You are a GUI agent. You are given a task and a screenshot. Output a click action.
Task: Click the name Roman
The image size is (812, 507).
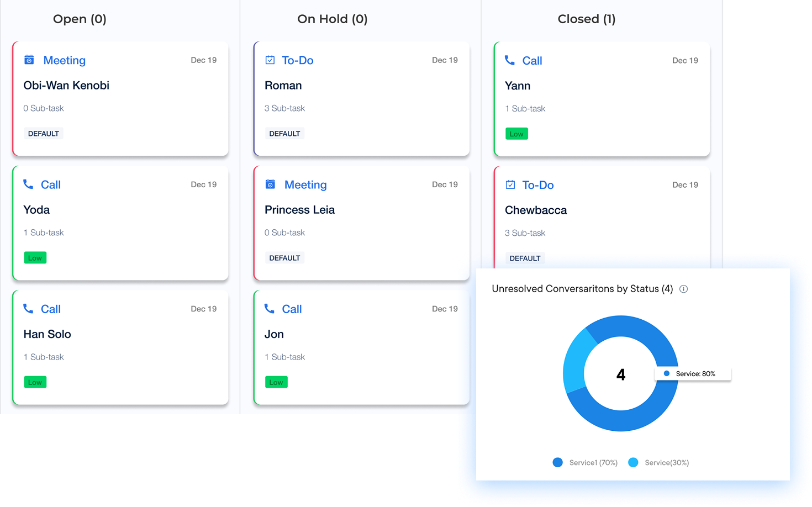(283, 85)
